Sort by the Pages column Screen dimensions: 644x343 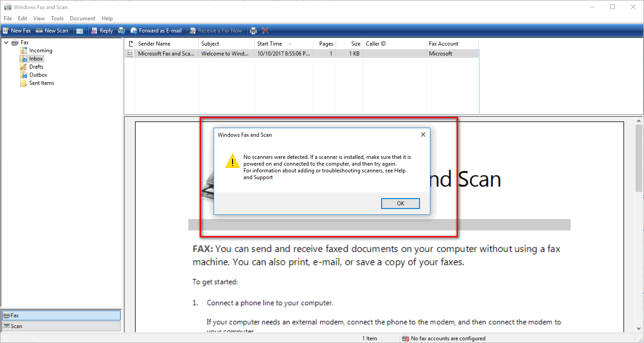pos(324,44)
